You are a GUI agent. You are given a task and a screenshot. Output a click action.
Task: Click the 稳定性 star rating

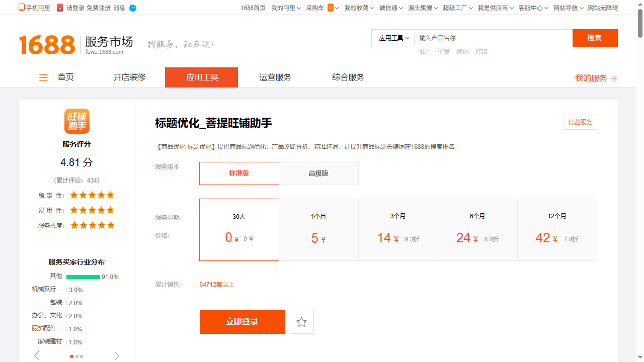coord(92,195)
